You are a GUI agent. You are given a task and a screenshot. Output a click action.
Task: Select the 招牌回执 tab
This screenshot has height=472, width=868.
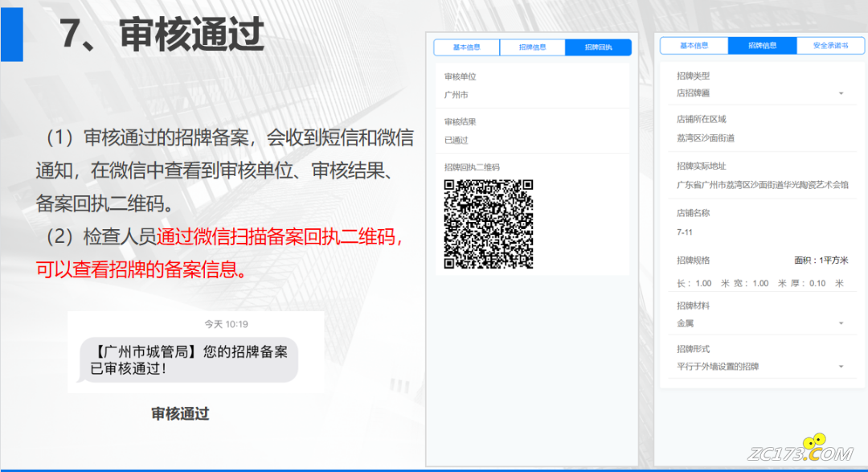(599, 47)
